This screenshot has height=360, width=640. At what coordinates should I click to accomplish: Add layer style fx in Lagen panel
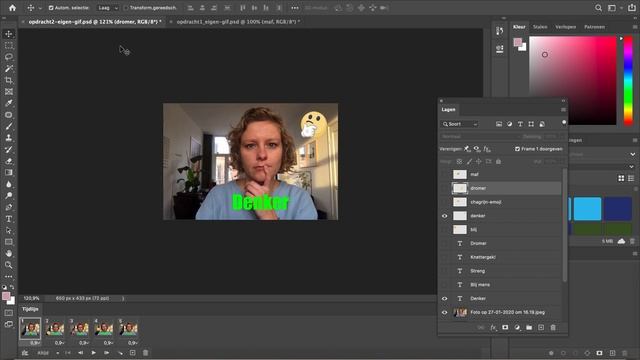point(493,327)
